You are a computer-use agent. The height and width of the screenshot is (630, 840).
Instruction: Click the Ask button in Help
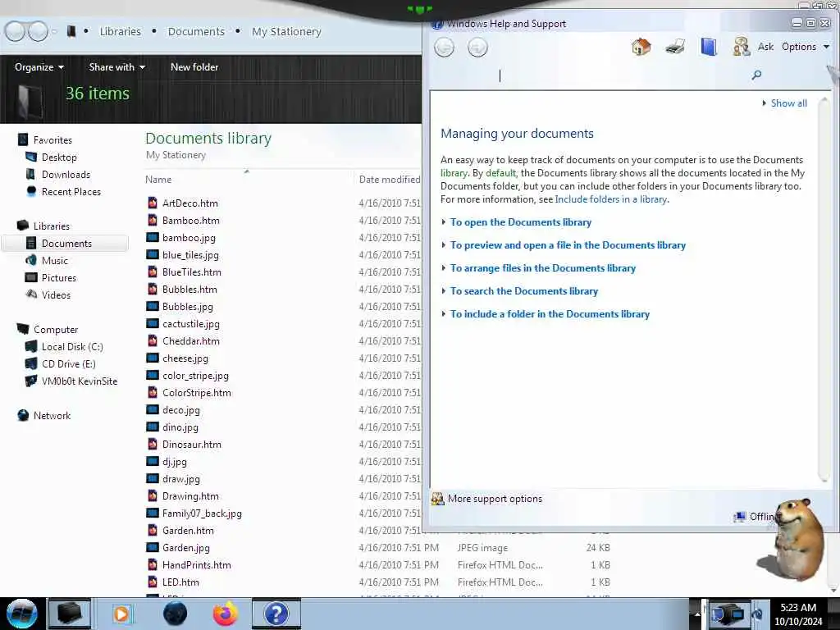coord(765,47)
